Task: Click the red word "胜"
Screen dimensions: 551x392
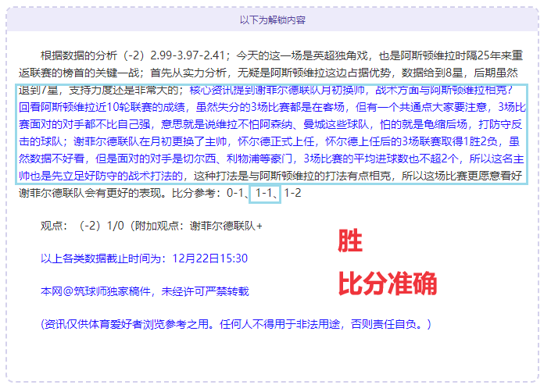Action: 350,241
